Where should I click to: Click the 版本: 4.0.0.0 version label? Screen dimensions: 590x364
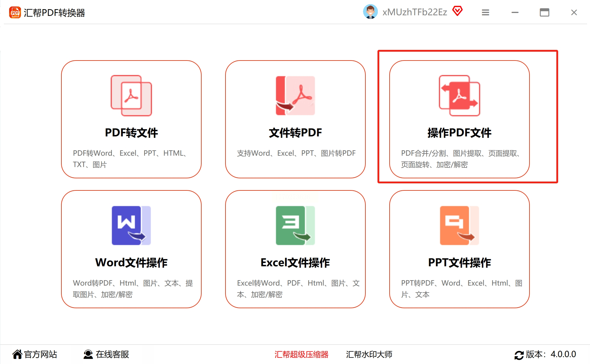[x=551, y=354]
